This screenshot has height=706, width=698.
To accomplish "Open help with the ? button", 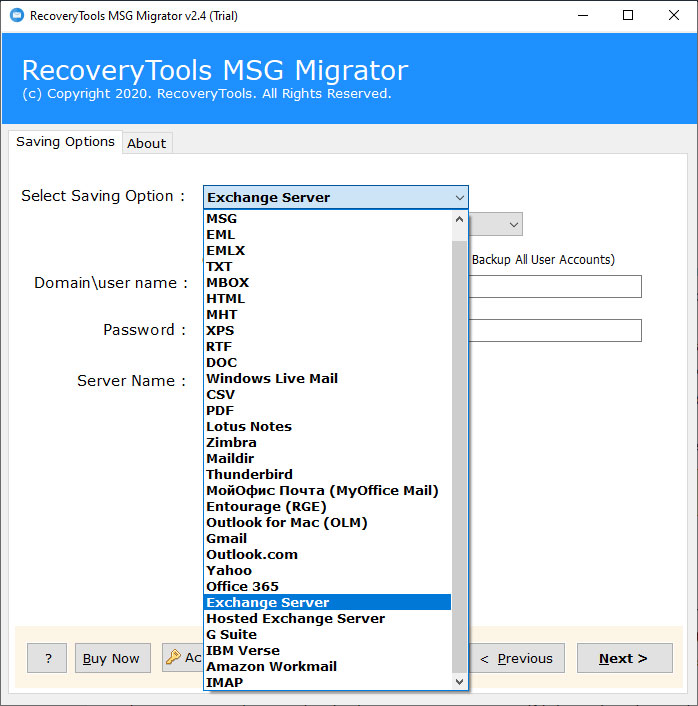I will tap(47, 658).
